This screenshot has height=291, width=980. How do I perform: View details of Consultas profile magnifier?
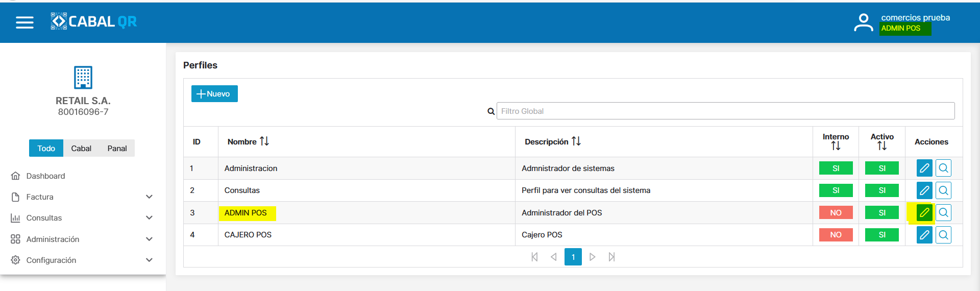[943, 190]
